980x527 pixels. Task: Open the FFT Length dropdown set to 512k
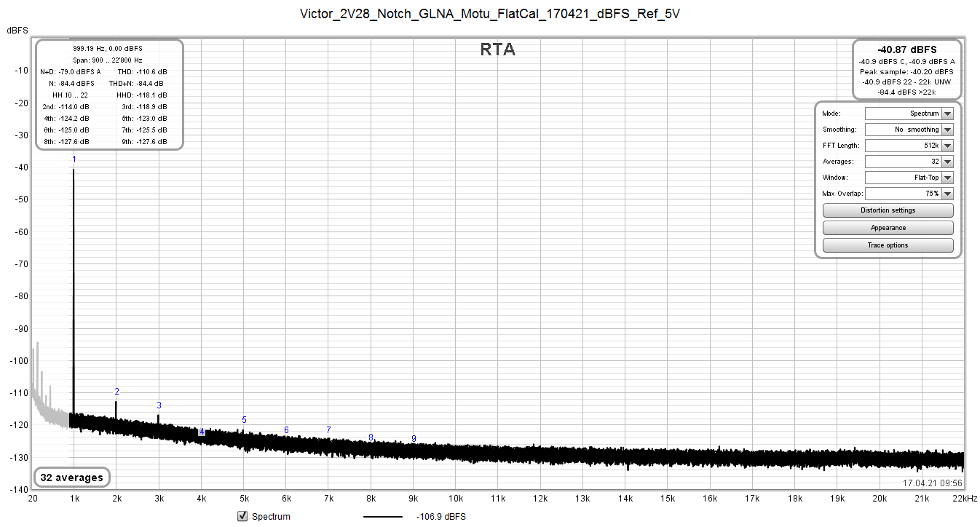pos(909,146)
